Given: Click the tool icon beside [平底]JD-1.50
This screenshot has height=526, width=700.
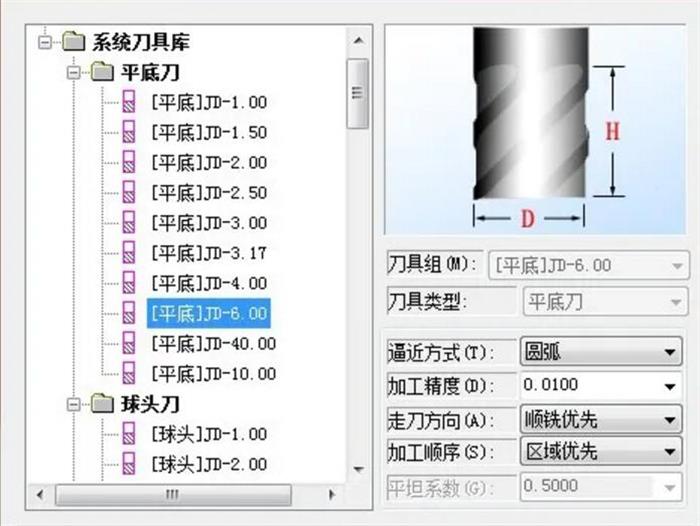Looking at the screenshot, I should [x=129, y=132].
